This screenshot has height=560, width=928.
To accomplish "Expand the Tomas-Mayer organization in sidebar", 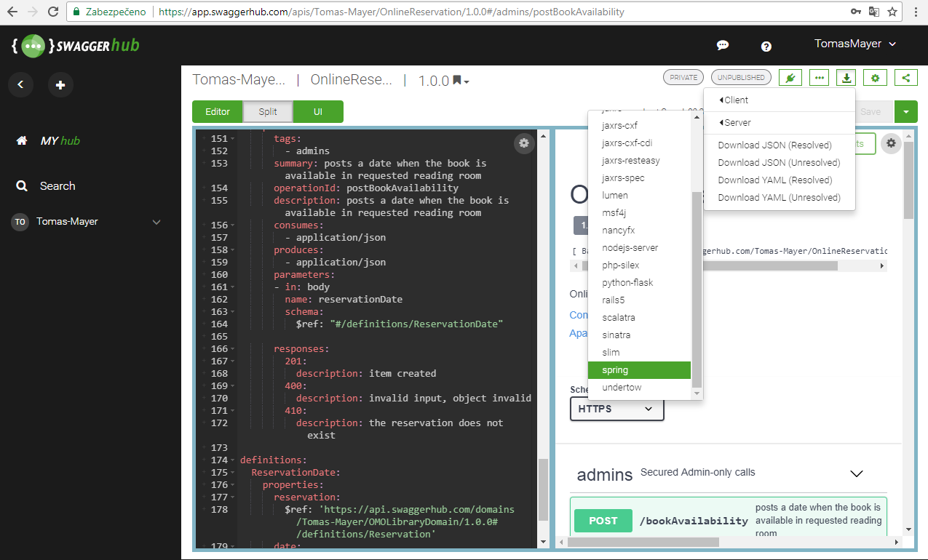I will [x=156, y=222].
